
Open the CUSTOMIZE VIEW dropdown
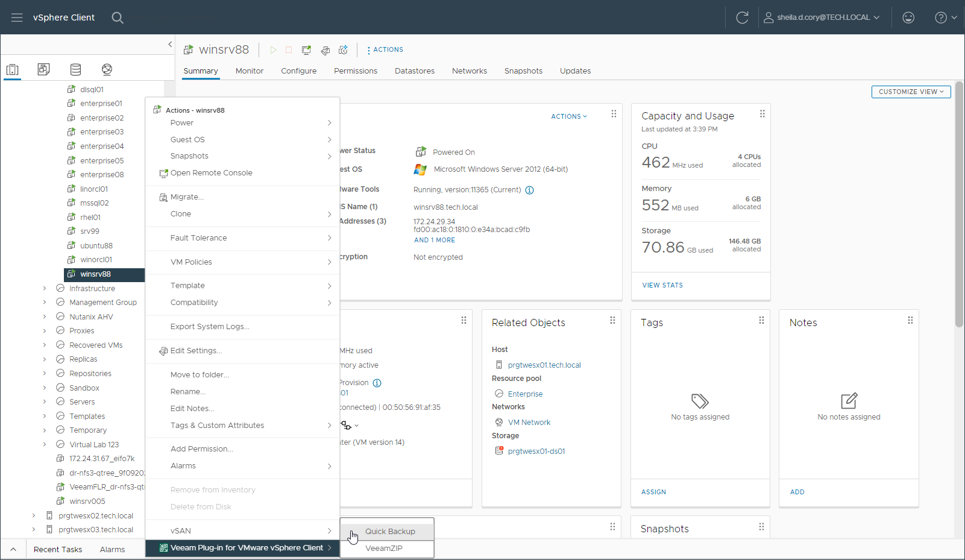[x=910, y=92]
